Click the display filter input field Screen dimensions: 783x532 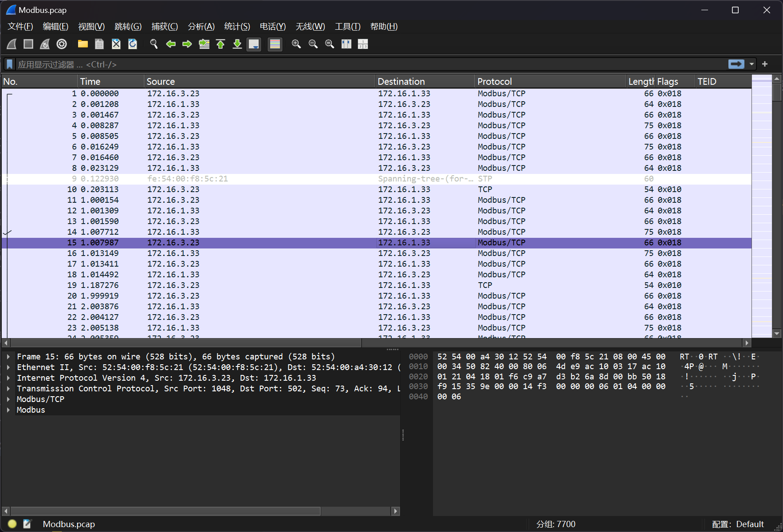(x=371, y=64)
